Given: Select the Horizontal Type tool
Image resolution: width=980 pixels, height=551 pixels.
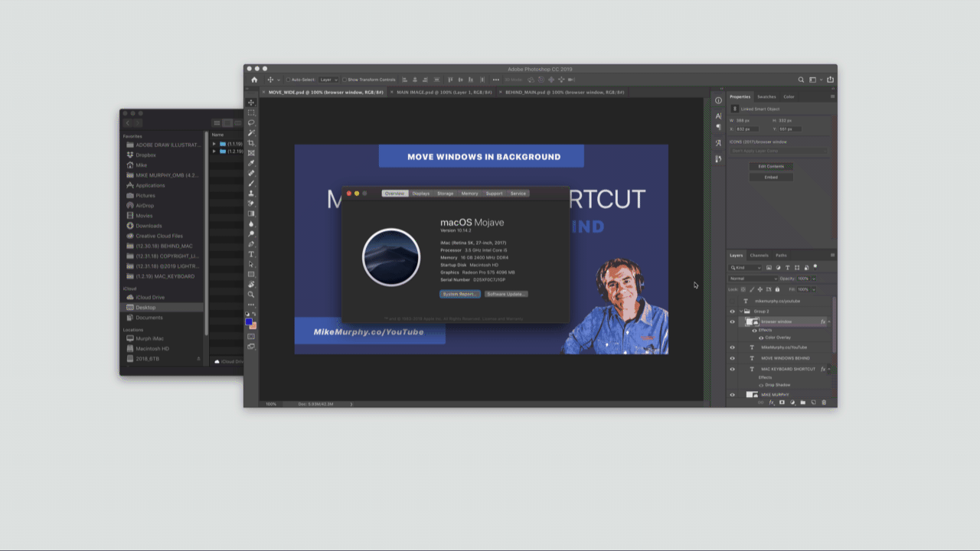Looking at the screenshot, I should coord(251,254).
